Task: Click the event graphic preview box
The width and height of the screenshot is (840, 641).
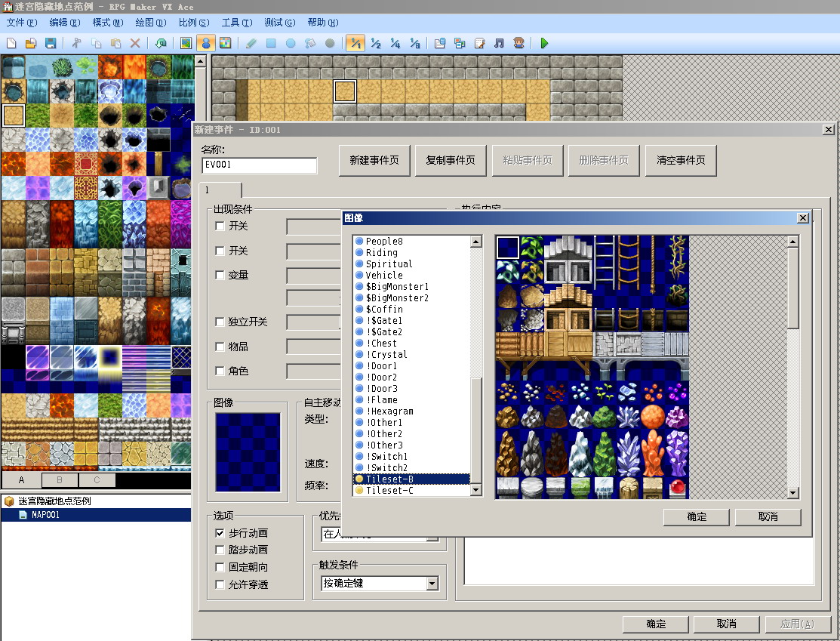Action: pos(248,452)
